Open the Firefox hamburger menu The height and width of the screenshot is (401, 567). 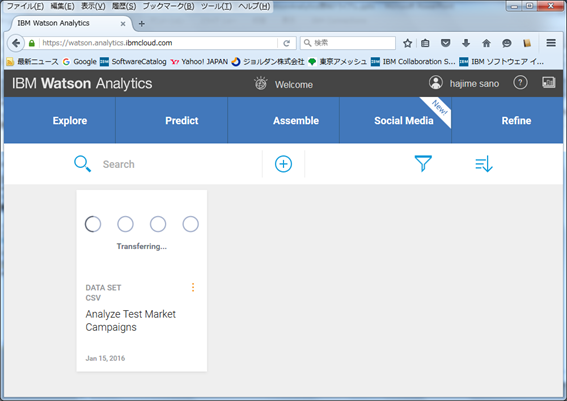(551, 43)
